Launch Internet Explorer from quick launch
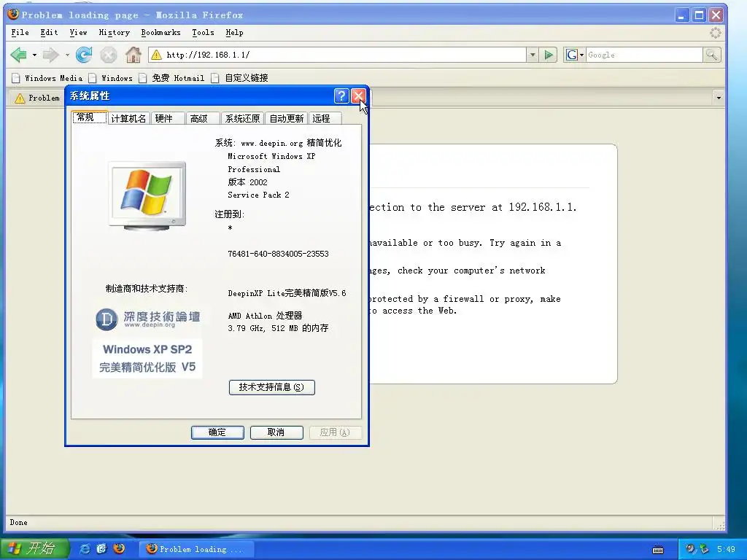 coord(85,549)
